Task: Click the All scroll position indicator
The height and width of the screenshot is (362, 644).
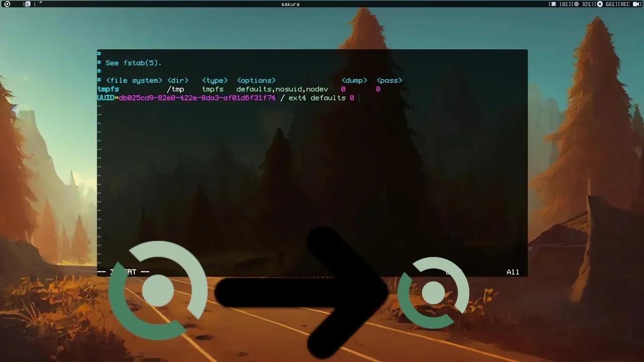Action: (513, 272)
